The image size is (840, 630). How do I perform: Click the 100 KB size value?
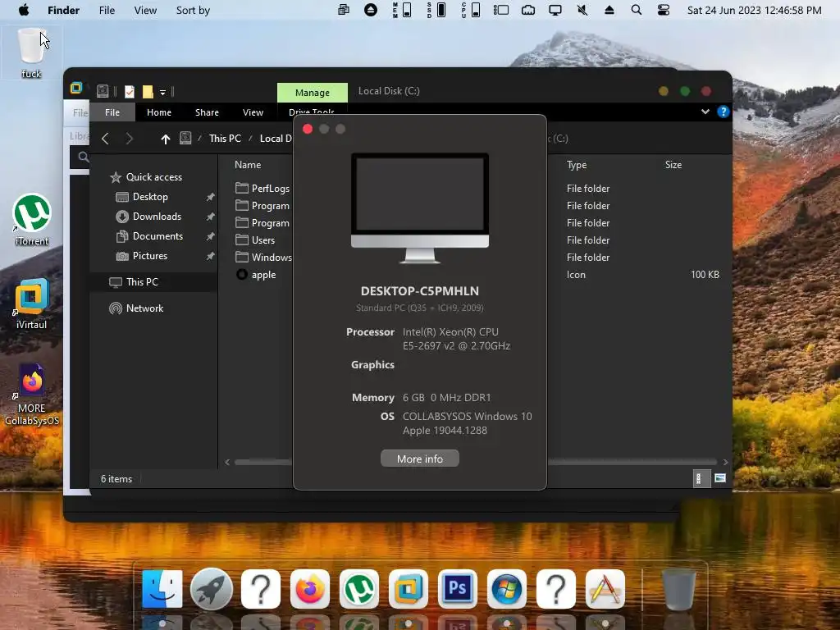pos(705,274)
